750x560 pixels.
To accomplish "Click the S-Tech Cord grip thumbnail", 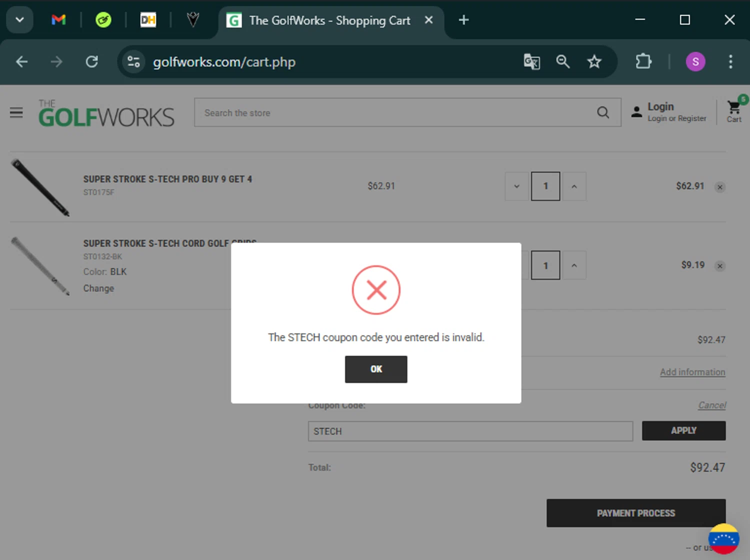I will point(40,266).
